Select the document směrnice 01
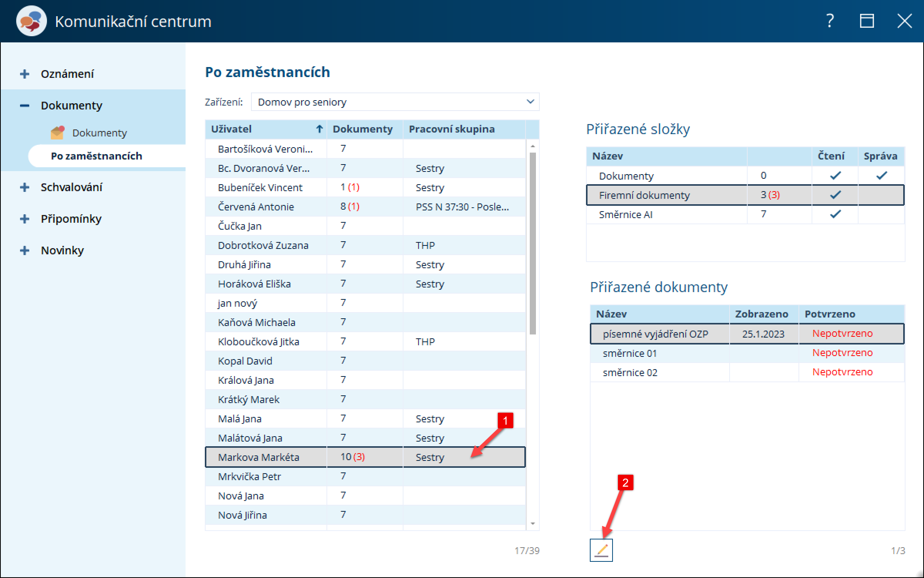924x578 pixels. (630, 353)
